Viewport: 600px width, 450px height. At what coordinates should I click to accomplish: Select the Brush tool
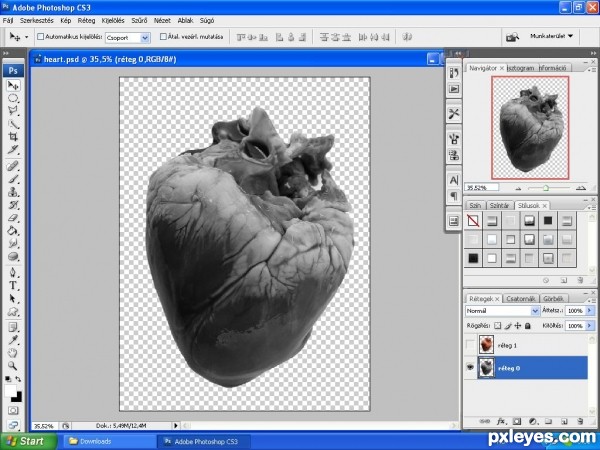(13, 179)
